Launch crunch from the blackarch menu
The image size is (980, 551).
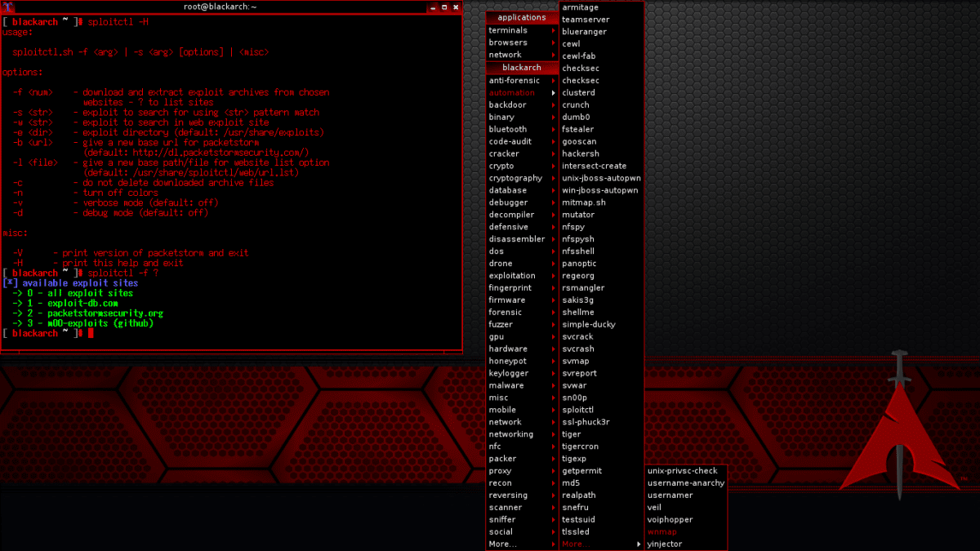(576, 104)
